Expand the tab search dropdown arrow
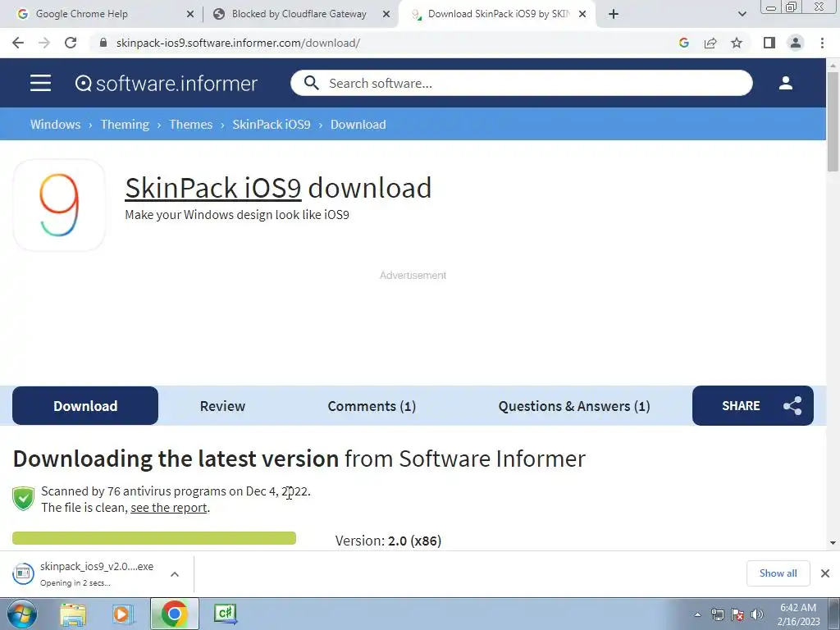 (x=742, y=15)
